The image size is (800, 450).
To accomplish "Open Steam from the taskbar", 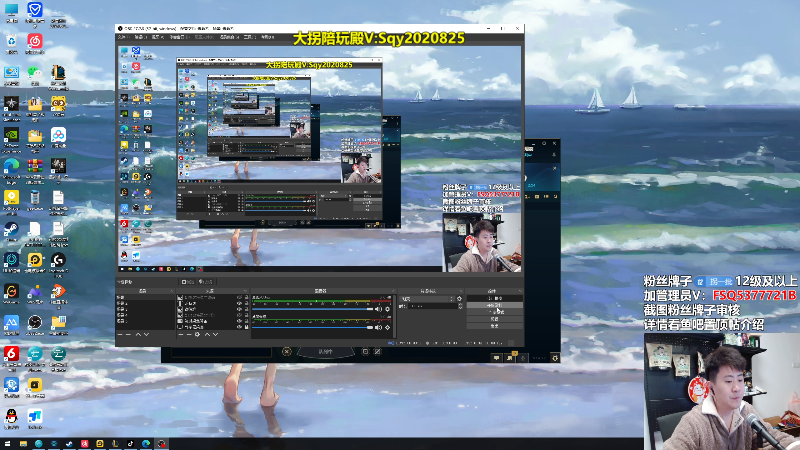I will pyautogui.click(x=69, y=443).
